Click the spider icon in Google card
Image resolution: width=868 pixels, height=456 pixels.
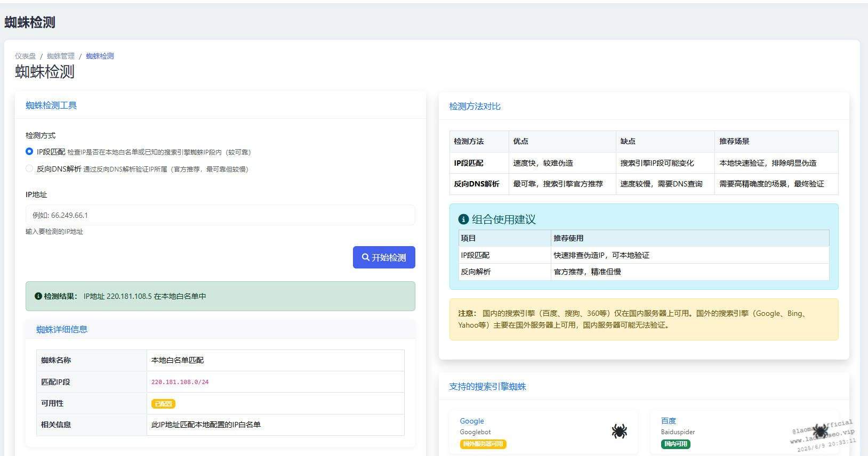(619, 431)
